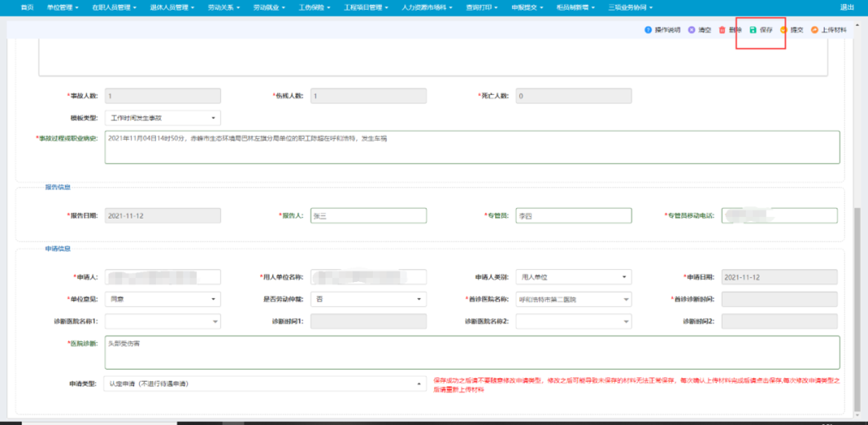Open the 诊断医院名称1 dropdown
868x425 pixels.
pos(213,322)
